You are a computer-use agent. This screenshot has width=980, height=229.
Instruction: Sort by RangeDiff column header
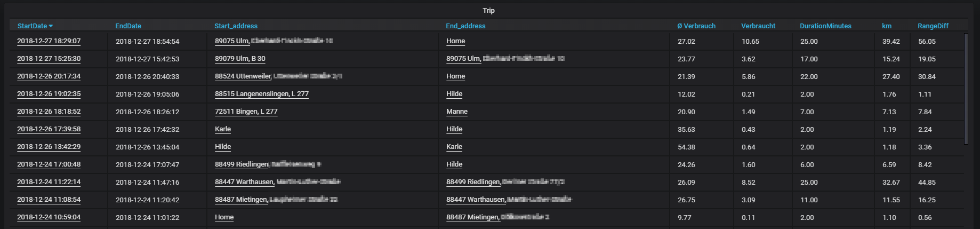click(x=933, y=26)
